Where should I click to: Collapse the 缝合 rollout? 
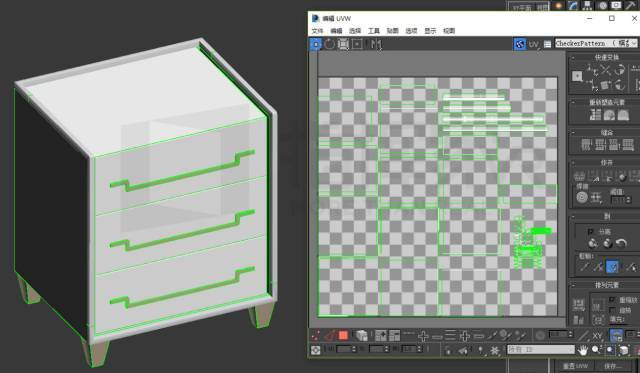(x=573, y=133)
